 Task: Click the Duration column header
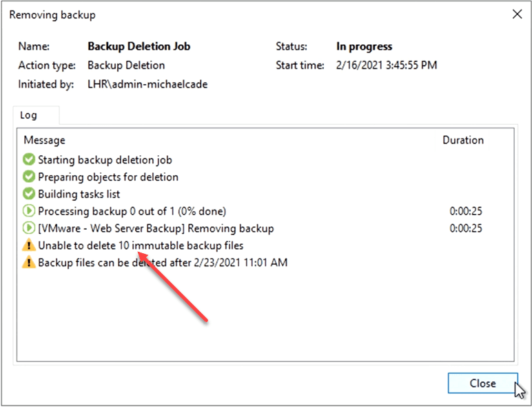pos(462,140)
